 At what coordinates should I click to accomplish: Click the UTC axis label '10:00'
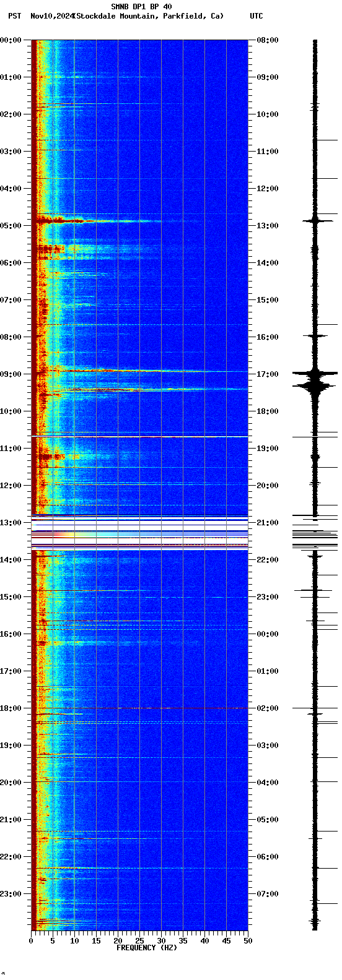tap(268, 114)
